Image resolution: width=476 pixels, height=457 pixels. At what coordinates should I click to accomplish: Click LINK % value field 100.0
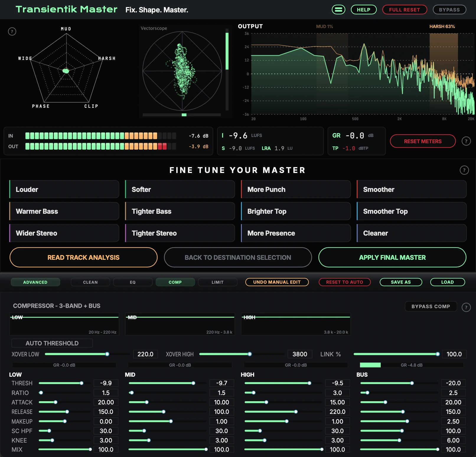(454, 354)
